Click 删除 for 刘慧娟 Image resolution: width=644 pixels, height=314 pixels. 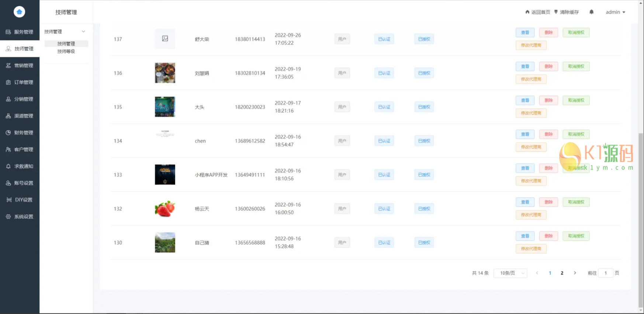[548, 66]
